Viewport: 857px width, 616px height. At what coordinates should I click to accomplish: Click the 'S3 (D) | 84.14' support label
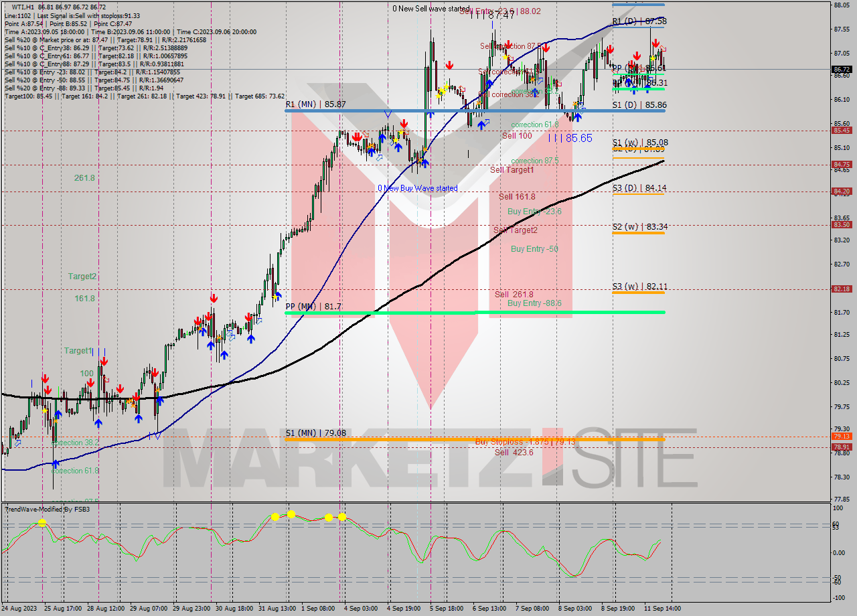click(640, 189)
